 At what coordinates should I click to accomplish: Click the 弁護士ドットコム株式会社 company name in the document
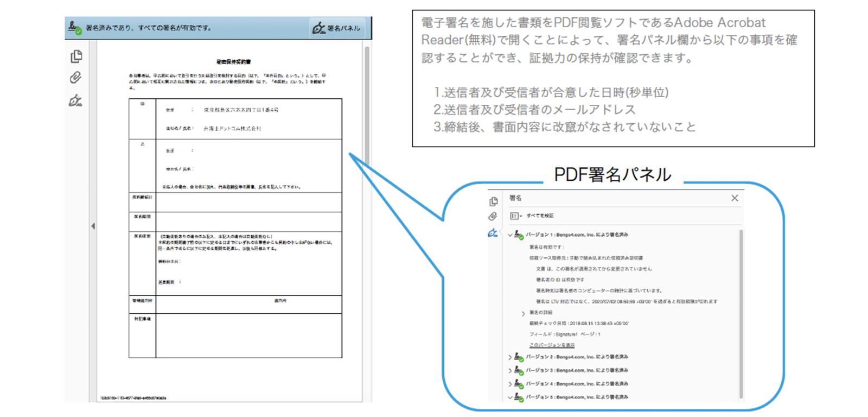point(232,129)
